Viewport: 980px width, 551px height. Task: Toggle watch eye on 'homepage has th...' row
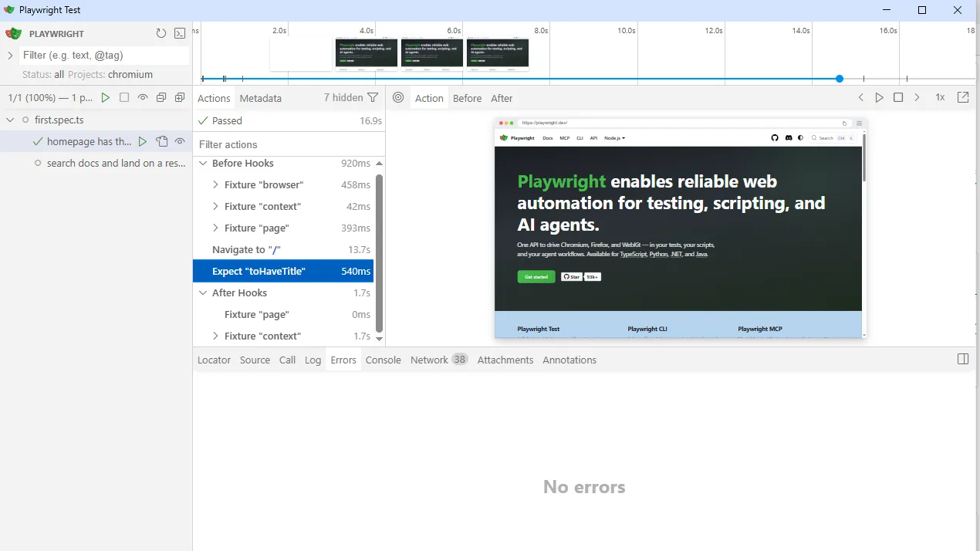point(180,142)
